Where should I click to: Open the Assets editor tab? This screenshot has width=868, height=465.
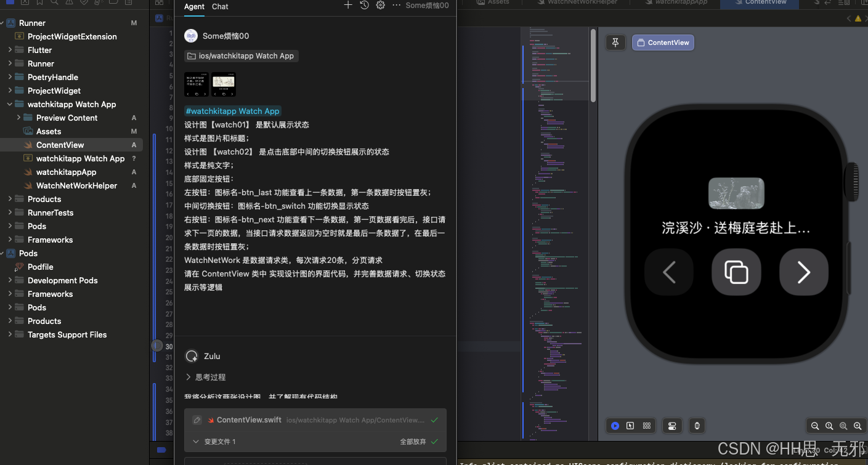point(493,2)
